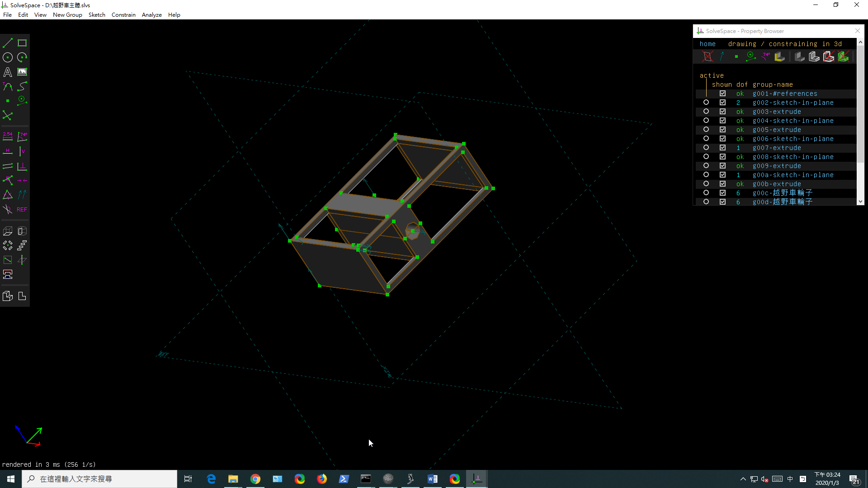868x488 pixels.
Task: Apply the vertical constraint tool
Action: (22, 151)
